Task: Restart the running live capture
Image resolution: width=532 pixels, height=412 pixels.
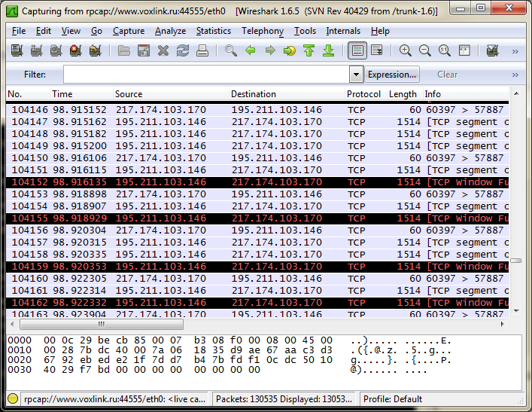Action: pyautogui.click(x=96, y=50)
